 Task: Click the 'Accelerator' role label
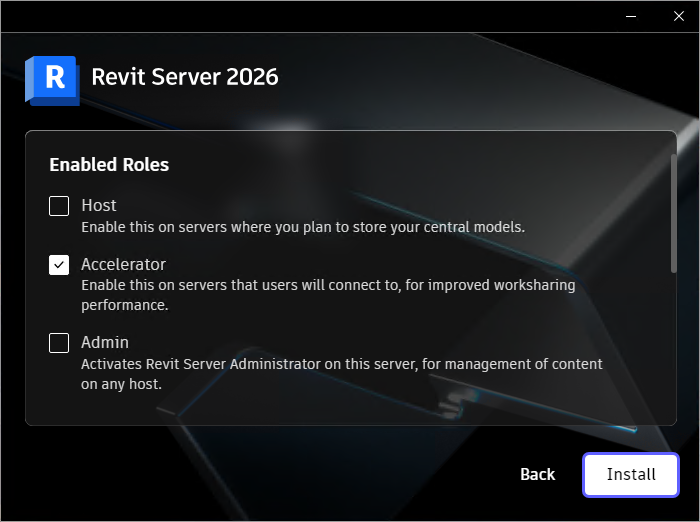[x=124, y=264]
